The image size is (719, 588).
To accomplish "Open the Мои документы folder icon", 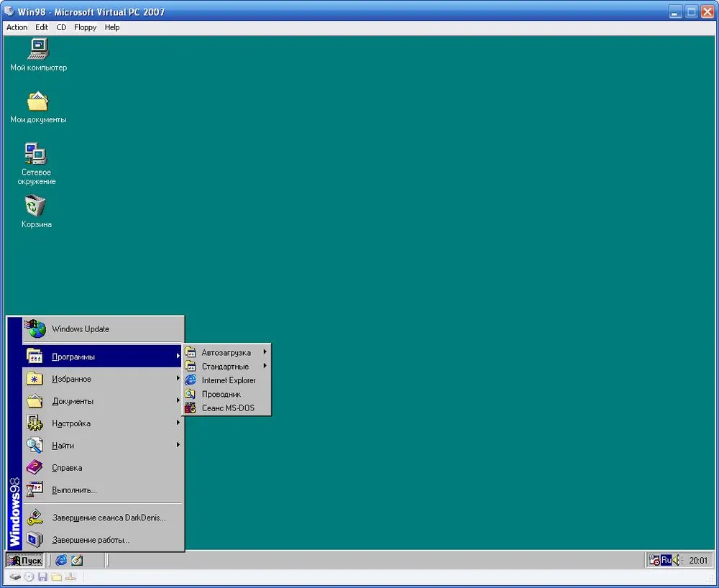I will pos(37,101).
